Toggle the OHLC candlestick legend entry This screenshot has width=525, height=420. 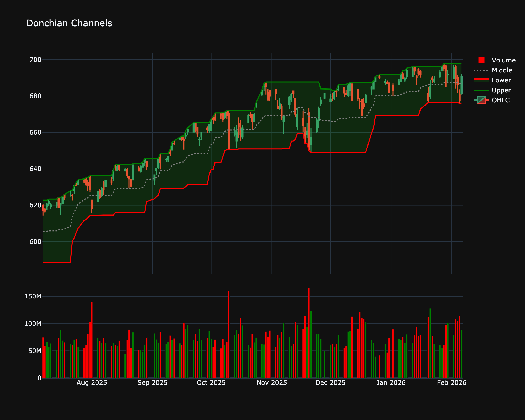click(500, 100)
